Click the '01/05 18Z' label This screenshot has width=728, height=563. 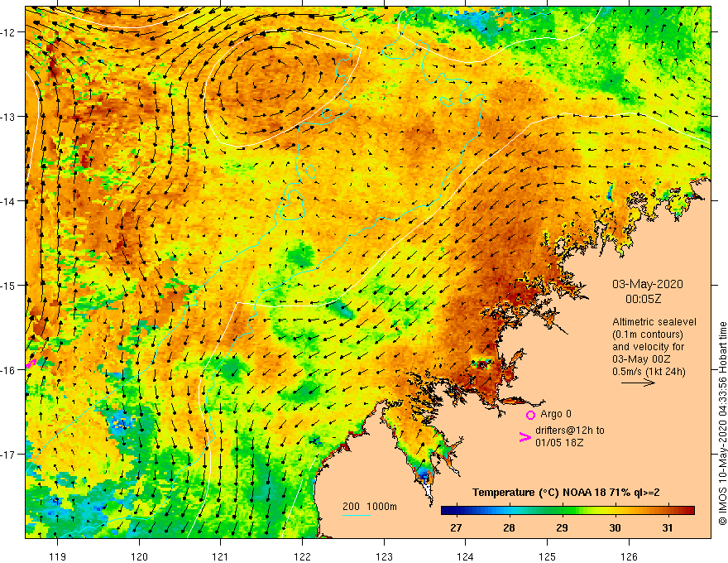(559, 443)
